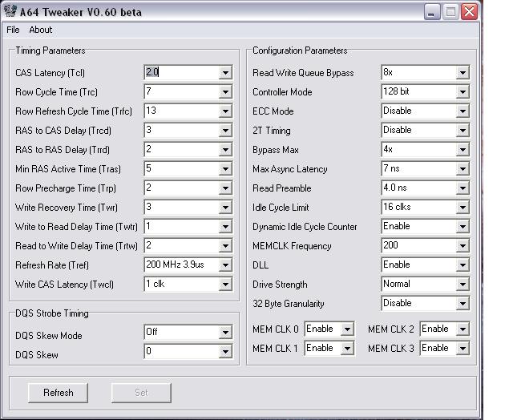513x420 pixels.
Task: Open the DQS Skew value dropdown
Action: (225, 352)
